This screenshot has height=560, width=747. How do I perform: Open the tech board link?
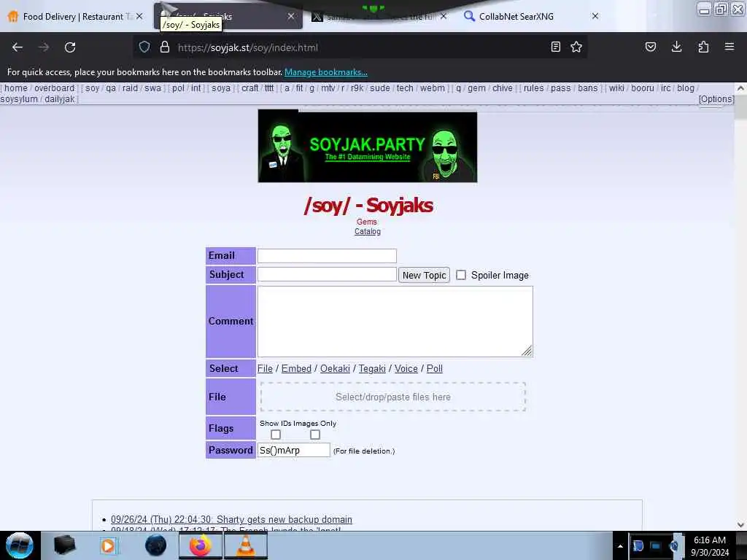point(405,88)
